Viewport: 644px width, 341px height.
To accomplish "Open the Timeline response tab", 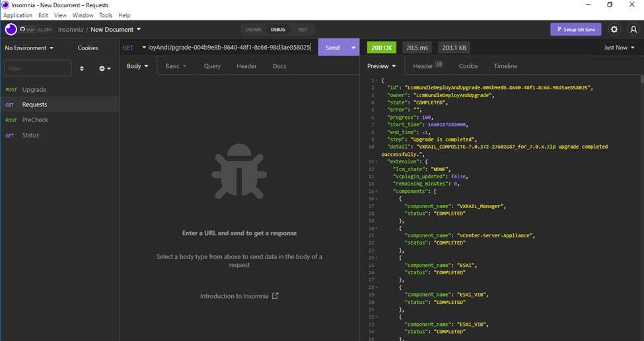I will pos(505,66).
